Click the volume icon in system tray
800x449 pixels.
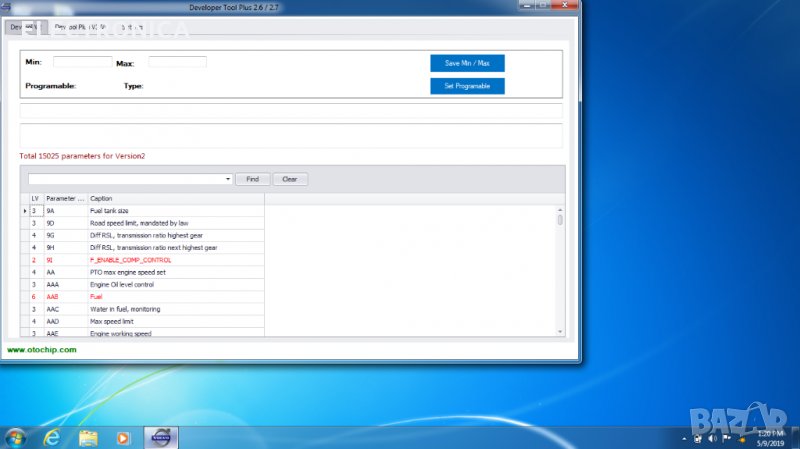(712, 438)
